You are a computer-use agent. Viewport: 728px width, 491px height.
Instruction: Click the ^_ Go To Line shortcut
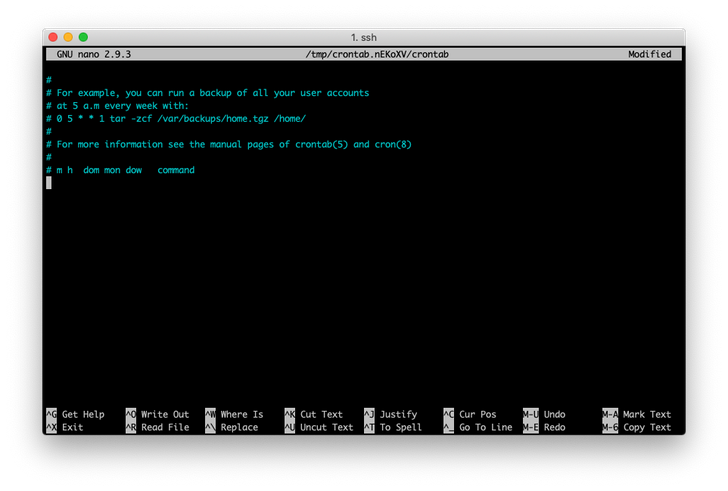tap(478, 427)
